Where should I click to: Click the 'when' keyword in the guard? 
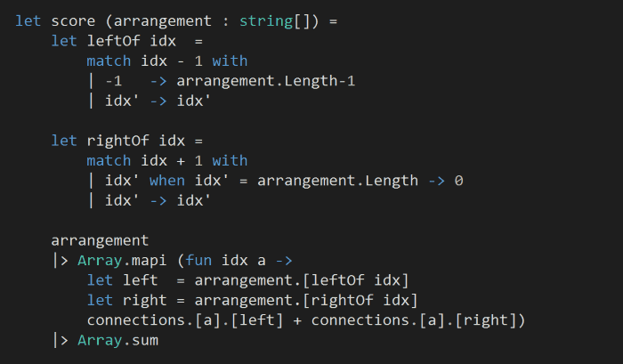tap(166, 181)
